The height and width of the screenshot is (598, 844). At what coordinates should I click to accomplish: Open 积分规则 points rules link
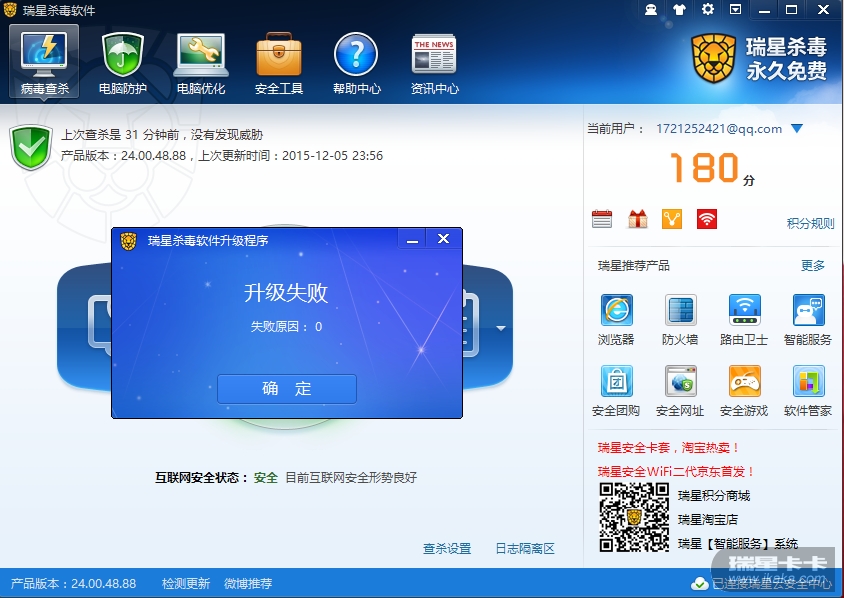coord(810,223)
